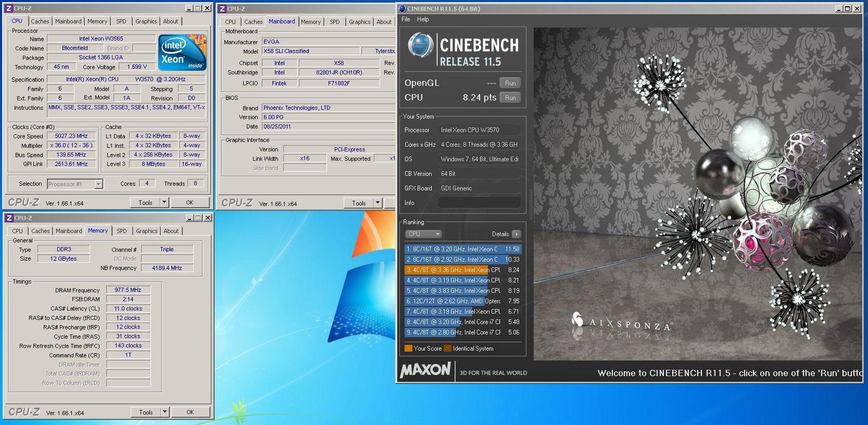The height and width of the screenshot is (425, 868).
Task: Click the Cinebench title bar app icon
Action: 402,9
